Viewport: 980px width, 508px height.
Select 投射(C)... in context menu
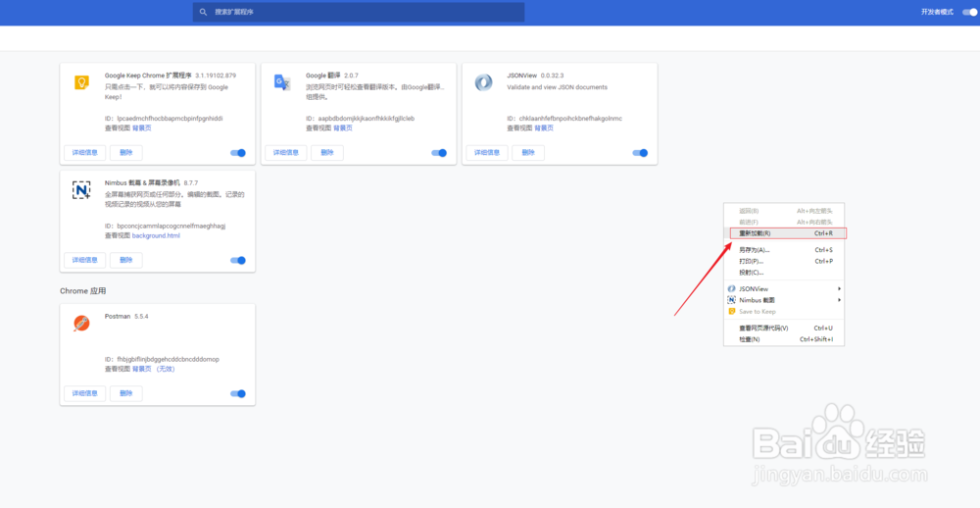(784, 273)
